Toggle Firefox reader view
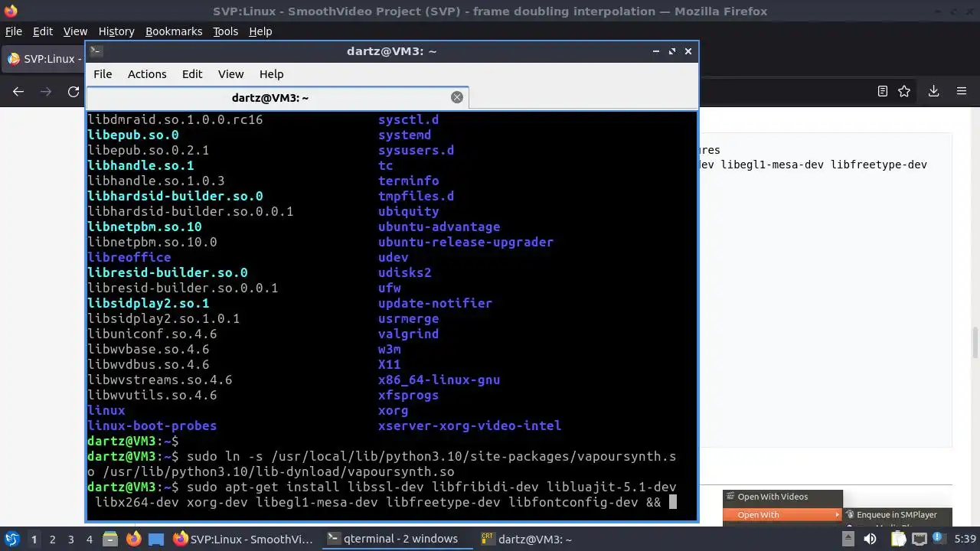 point(883,91)
